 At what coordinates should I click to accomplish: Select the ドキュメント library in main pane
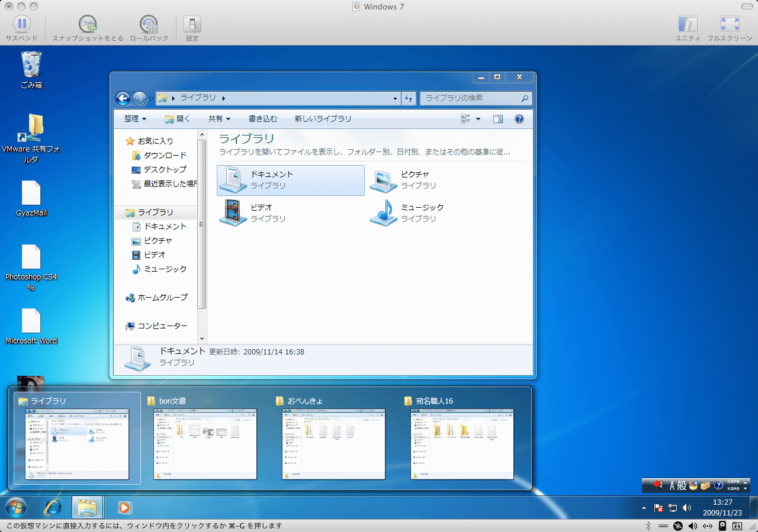tap(291, 180)
